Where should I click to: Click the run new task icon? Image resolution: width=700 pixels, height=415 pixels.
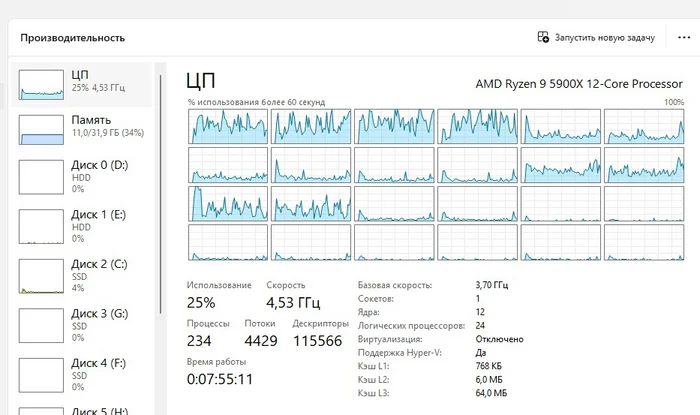pos(543,37)
